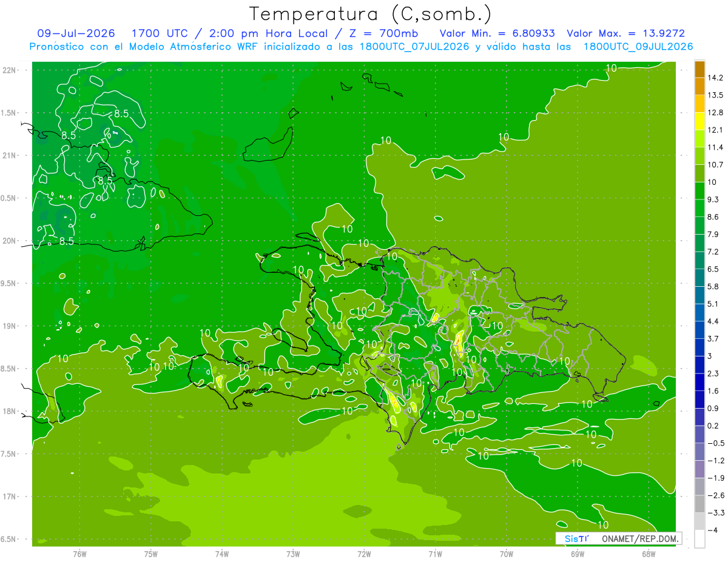
Task: Click the '75W' longitude axis label
Action: pos(151,554)
